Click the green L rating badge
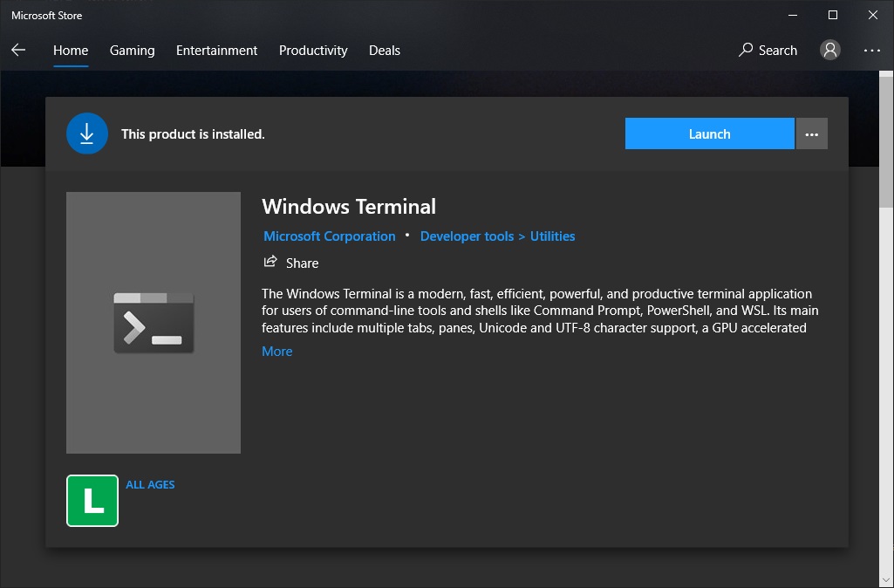 92,501
